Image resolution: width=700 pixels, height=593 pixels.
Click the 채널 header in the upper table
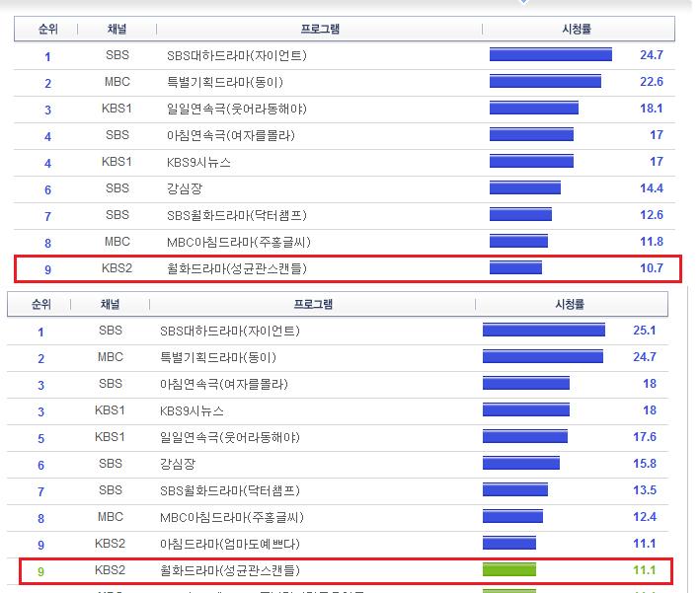117,29
